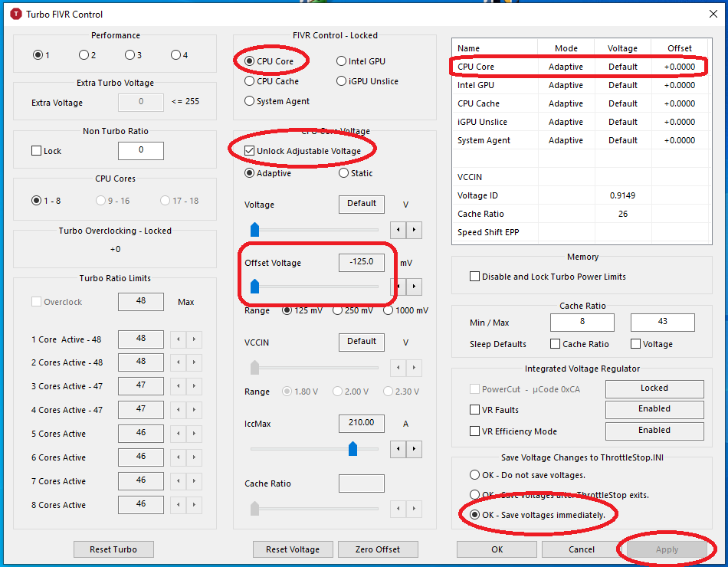
Task: Increase Voltage with right arrow
Action: 414,230
